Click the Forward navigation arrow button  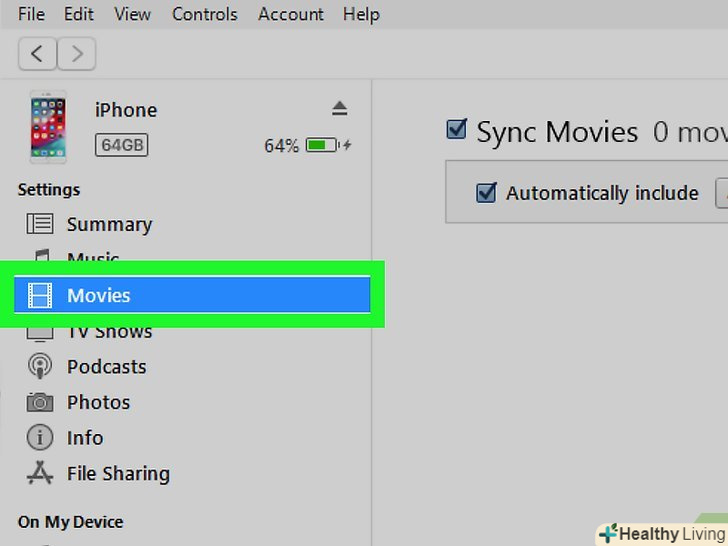pyautogui.click(x=76, y=53)
